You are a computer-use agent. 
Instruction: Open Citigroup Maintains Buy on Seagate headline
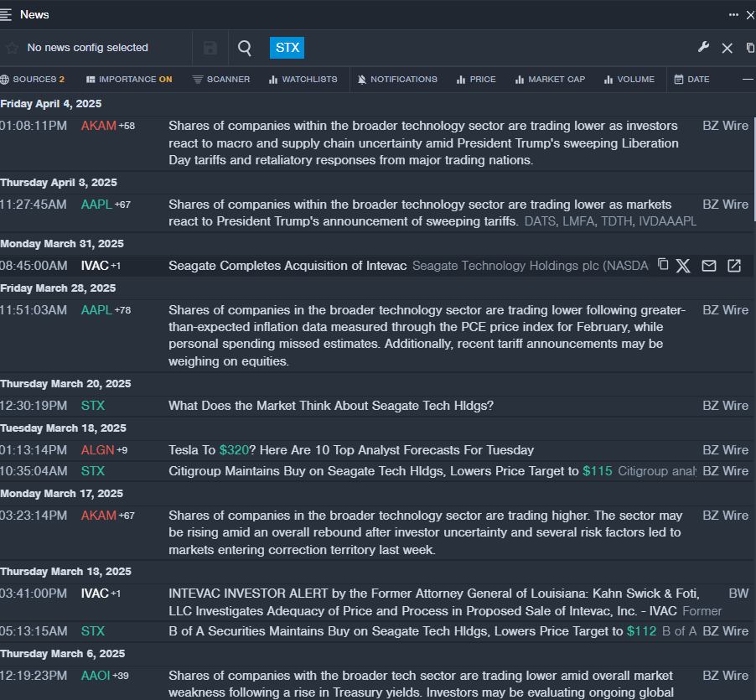[391, 471]
